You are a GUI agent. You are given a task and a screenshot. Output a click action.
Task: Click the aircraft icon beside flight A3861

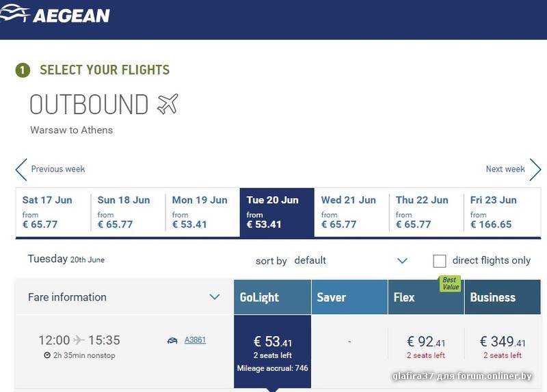[x=172, y=340]
